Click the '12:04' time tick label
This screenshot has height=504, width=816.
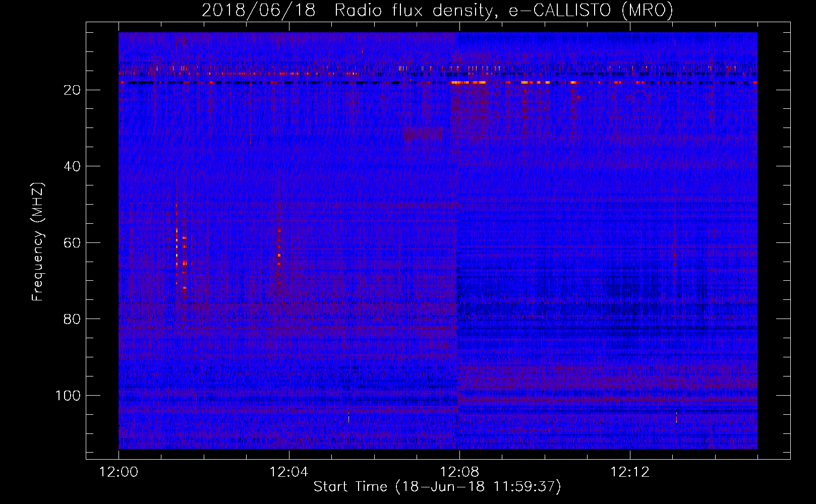(x=289, y=472)
